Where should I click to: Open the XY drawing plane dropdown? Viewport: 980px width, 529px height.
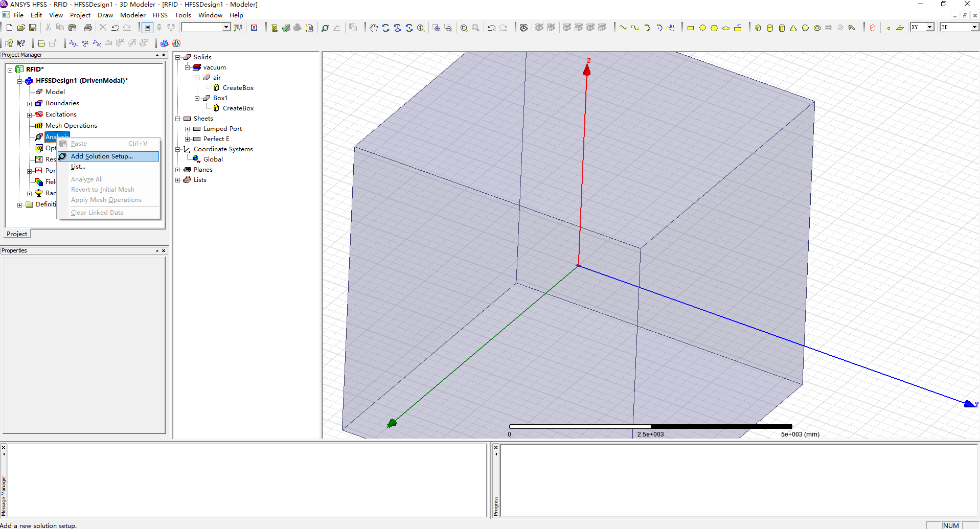point(930,28)
